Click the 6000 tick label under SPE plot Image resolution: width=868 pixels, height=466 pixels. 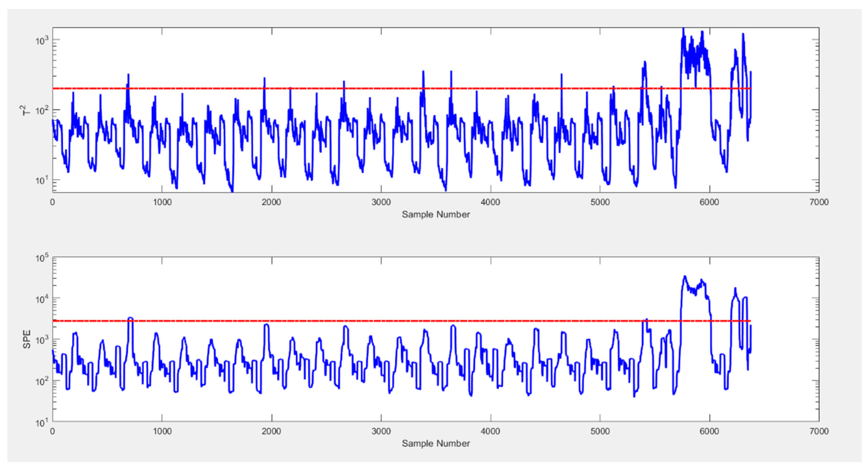click(710, 431)
